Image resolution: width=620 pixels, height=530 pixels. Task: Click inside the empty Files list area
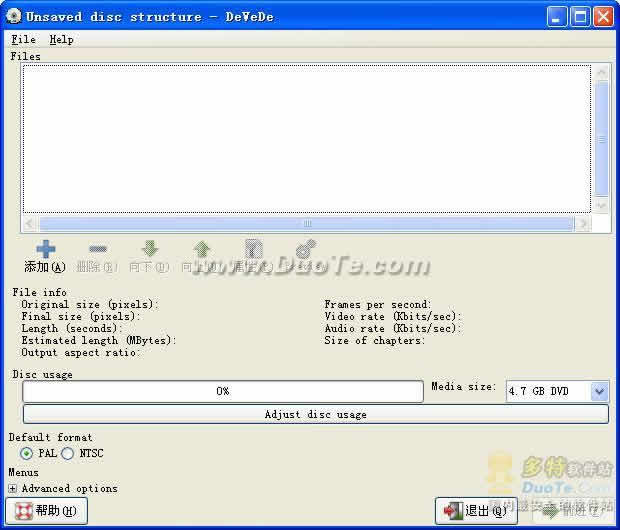coord(306,139)
